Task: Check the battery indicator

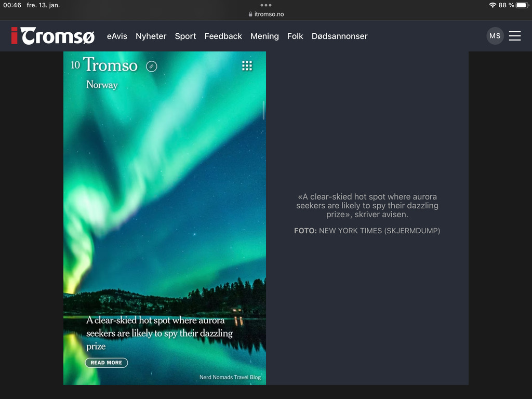Action: pyautogui.click(x=522, y=5)
